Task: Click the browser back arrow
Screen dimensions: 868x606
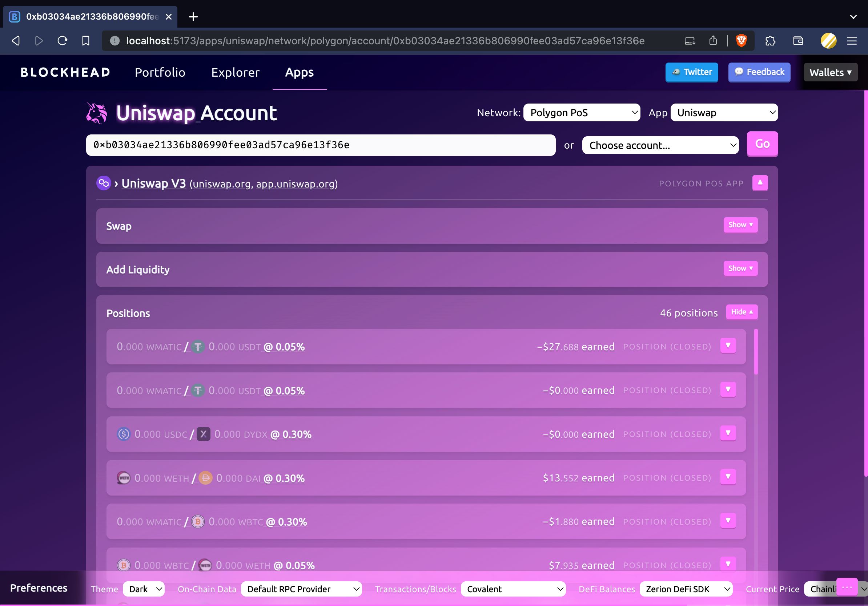Action: click(x=16, y=41)
